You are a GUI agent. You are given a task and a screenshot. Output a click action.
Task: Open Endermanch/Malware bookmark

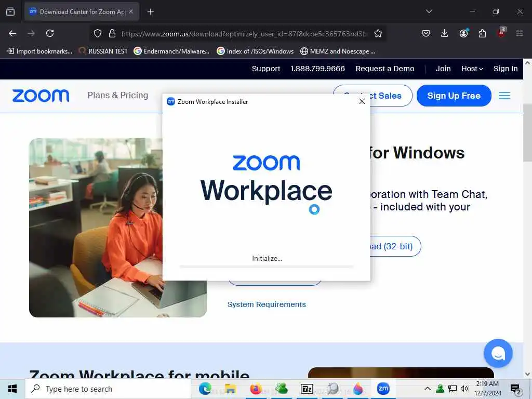[171, 51]
